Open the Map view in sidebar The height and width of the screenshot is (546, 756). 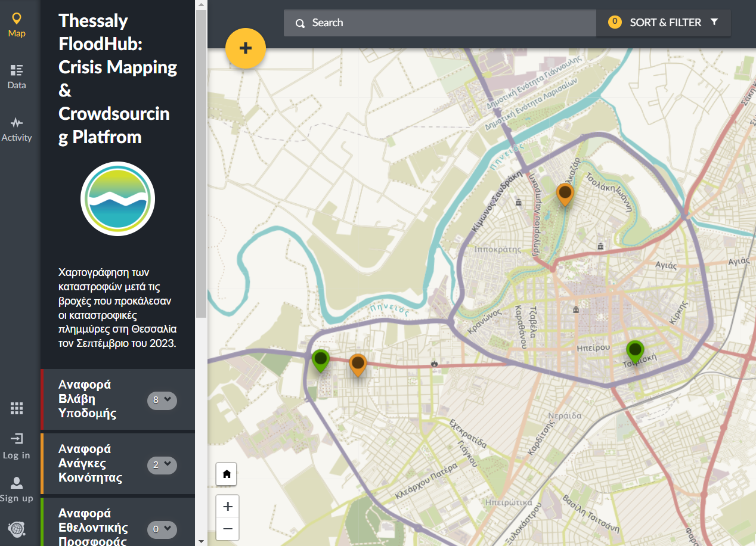pos(17,25)
